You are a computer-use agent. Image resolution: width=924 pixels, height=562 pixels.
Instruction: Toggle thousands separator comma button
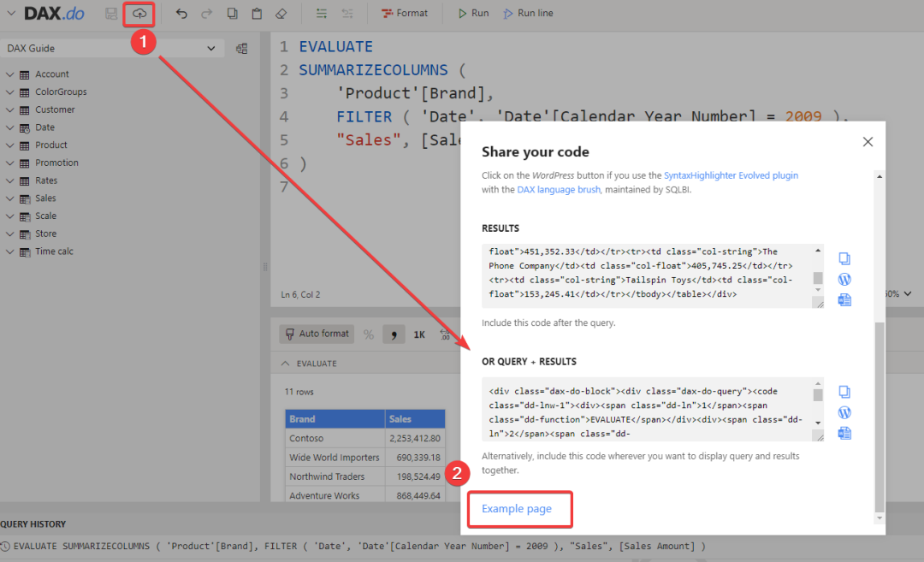(x=394, y=334)
